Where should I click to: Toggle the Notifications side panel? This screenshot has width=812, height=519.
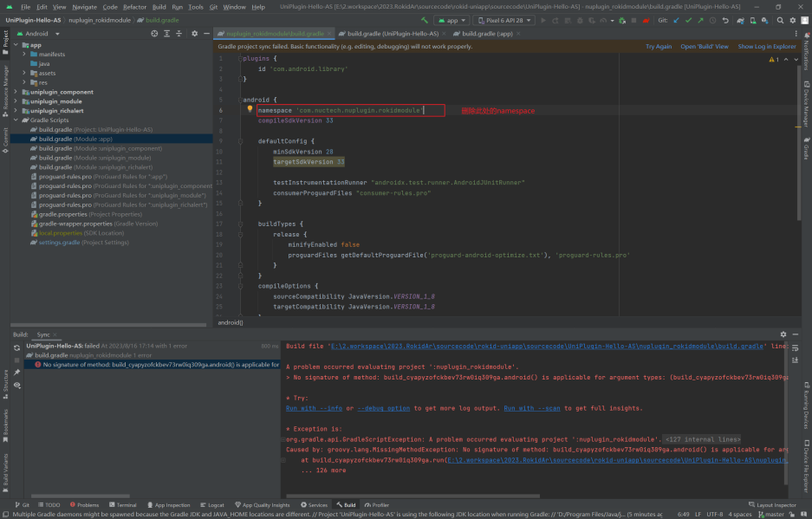click(x=807, y=50)
